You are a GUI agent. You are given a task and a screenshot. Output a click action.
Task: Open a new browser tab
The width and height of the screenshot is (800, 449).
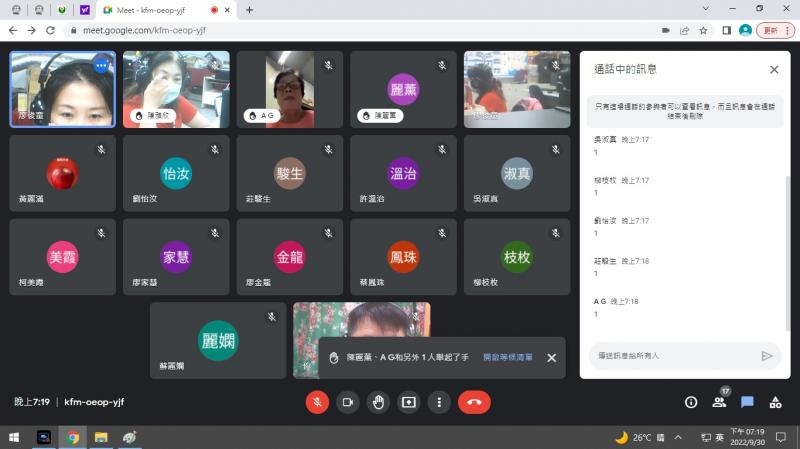coord(249,10)
